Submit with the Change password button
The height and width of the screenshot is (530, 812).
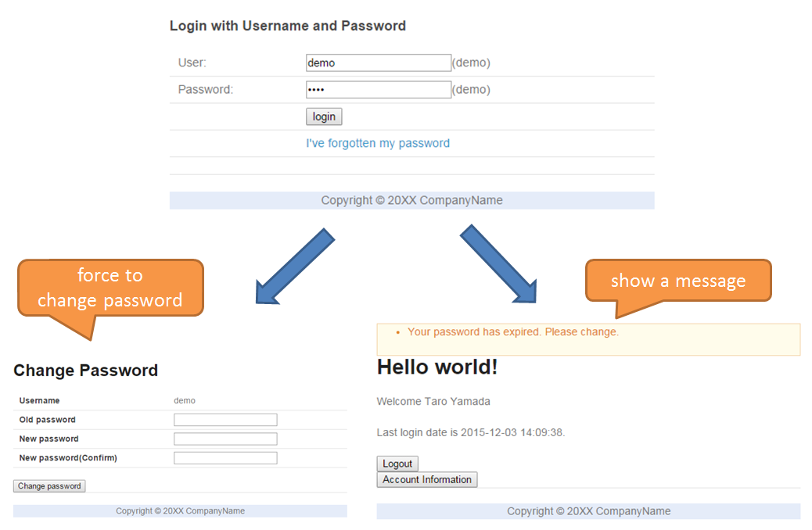(x=49, y=485)
